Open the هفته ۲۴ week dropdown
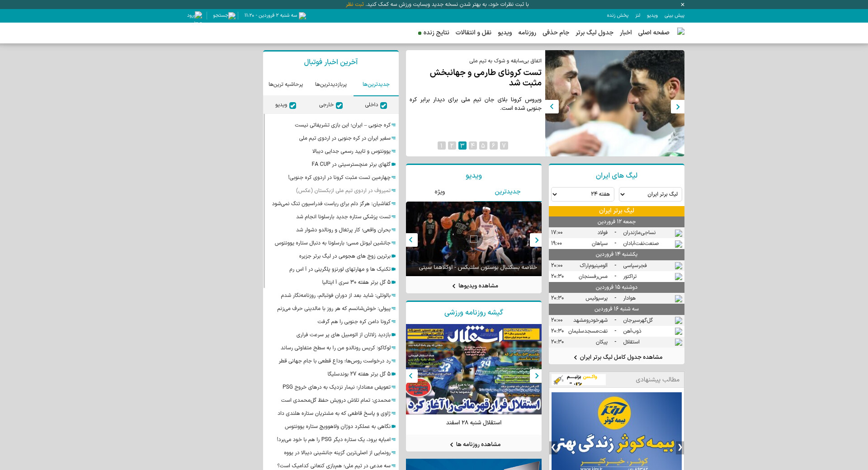 click(583, 194)
